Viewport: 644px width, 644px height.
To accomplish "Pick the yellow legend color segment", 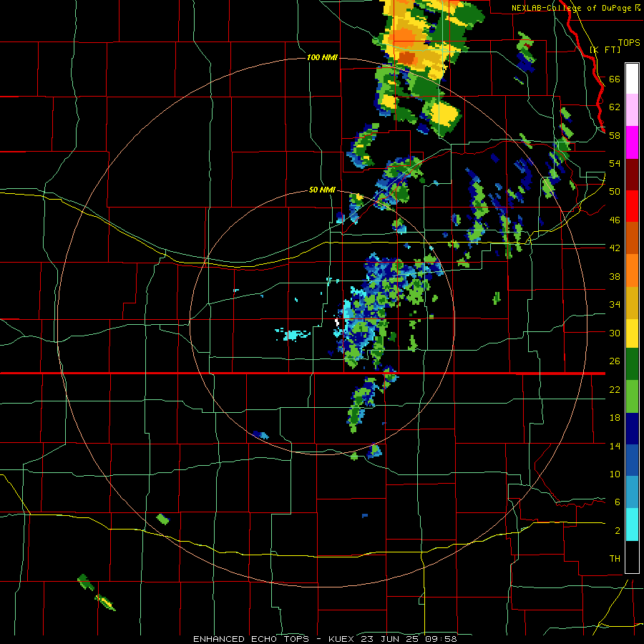I will tap(632, 333).
